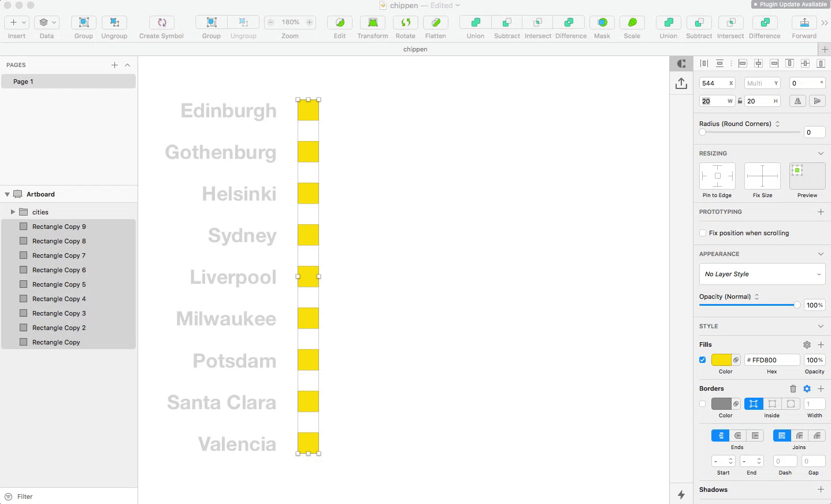This screenshot has width=831, height=504.
Task: Enable Fix position when scrolling
Action: coord(703,233)
